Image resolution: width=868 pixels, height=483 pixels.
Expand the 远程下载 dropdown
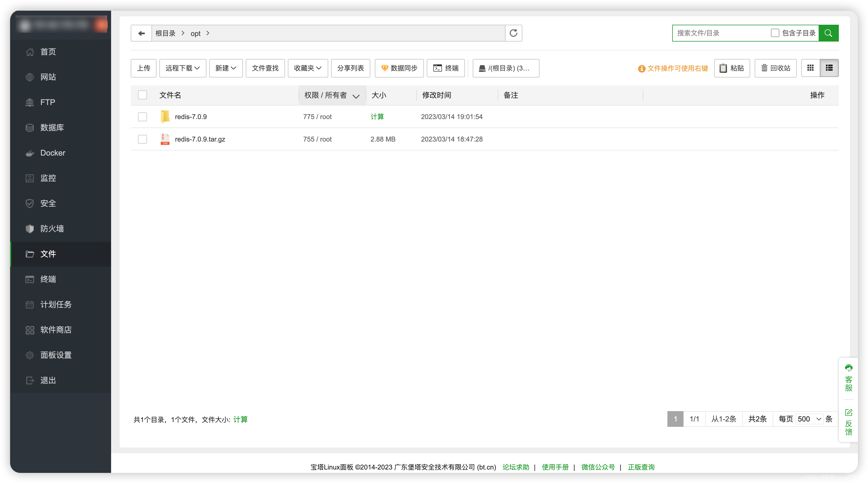coord(183,68)
